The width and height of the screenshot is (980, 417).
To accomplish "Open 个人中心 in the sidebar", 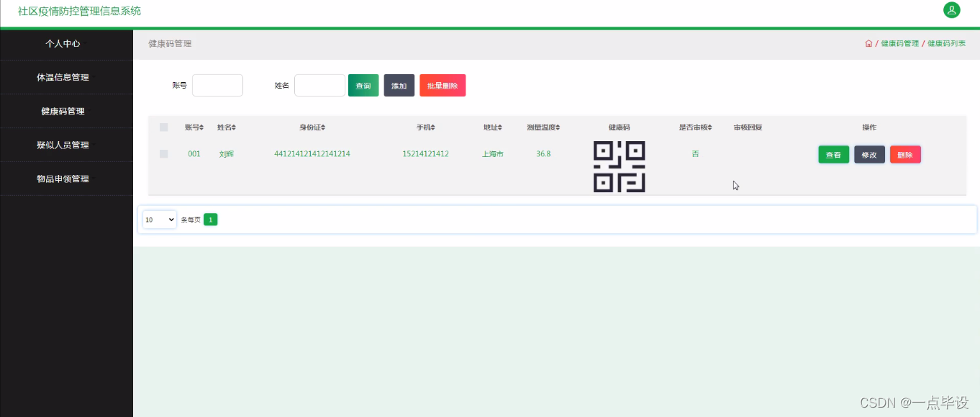I will [x=66, y=43].
